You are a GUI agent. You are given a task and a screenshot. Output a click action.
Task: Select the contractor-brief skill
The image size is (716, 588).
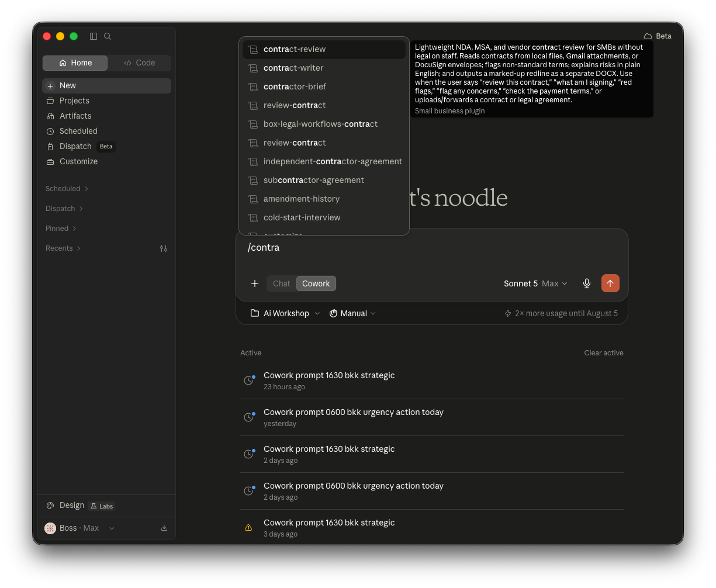324,87
